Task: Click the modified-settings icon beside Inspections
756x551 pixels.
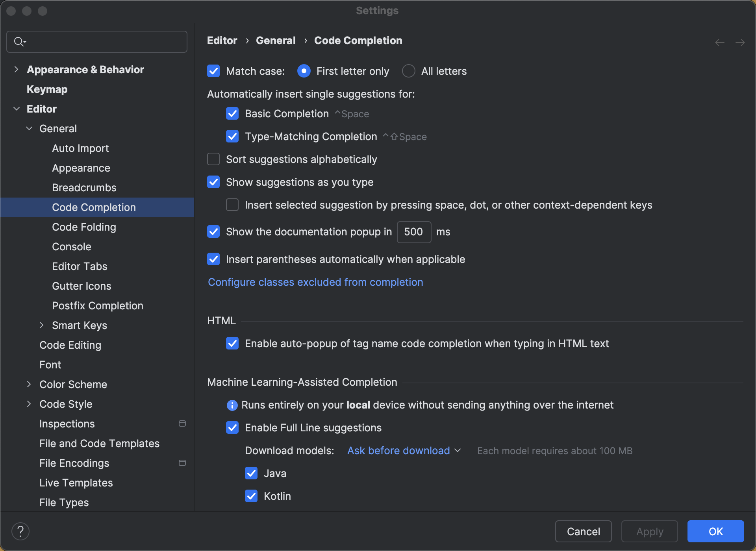Action: click(x=182, y=423)
